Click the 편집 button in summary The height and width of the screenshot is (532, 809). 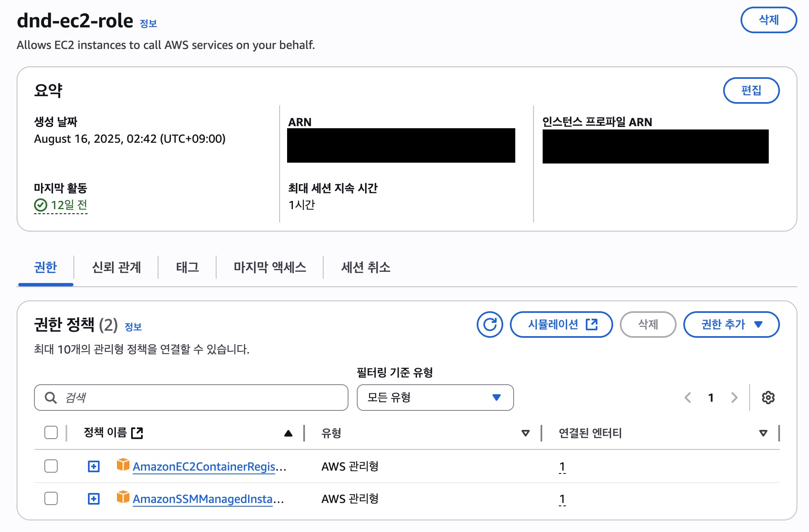tap(751, 90)
